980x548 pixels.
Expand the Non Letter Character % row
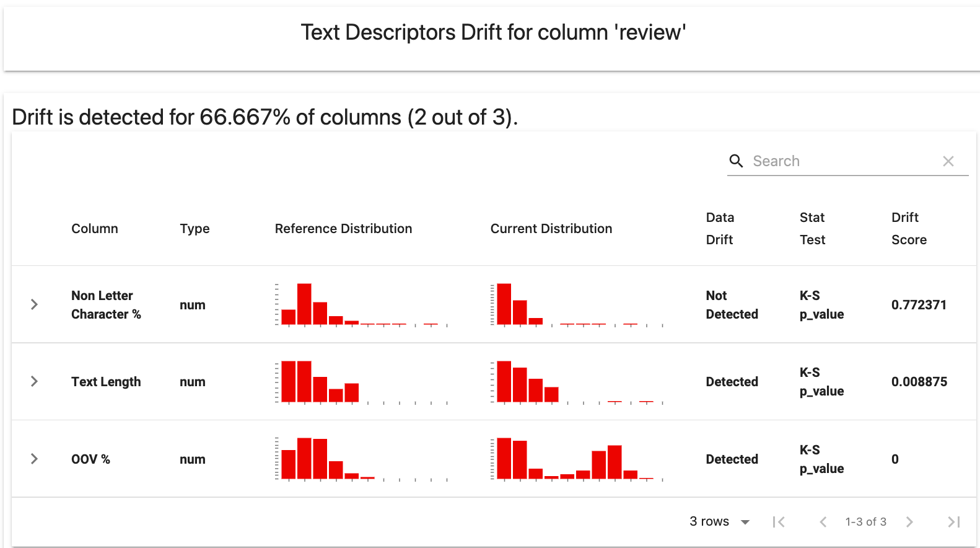[34, 304]
